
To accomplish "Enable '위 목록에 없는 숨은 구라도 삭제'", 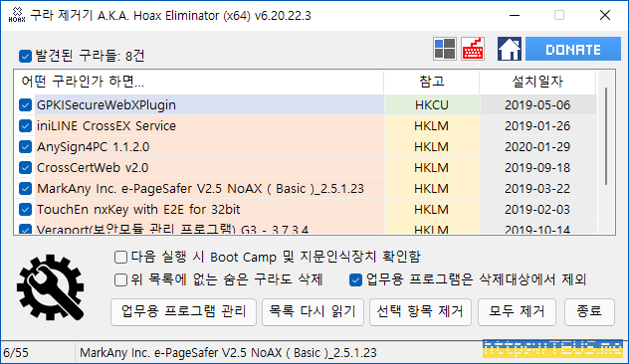I will click(120, 279).
